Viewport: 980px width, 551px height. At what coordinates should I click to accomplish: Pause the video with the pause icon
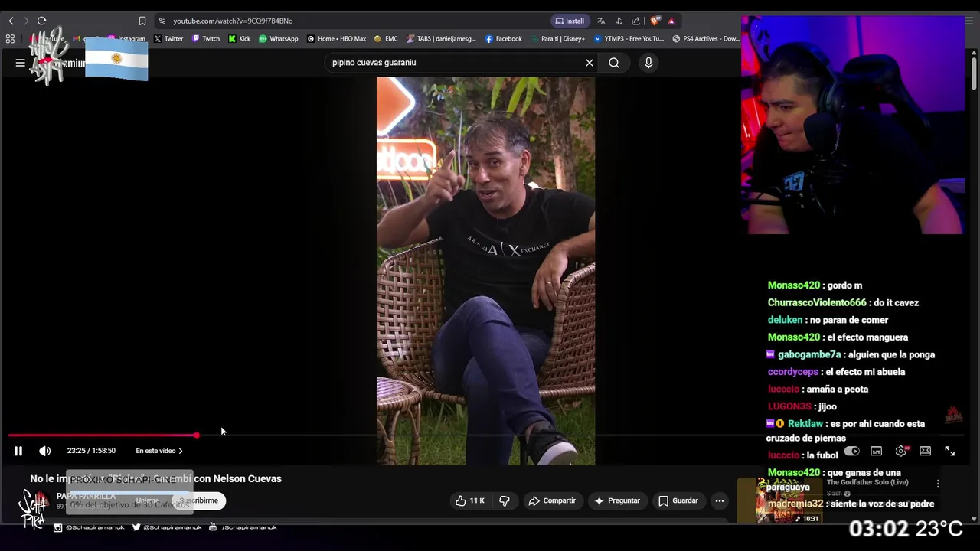coord(18,451)
